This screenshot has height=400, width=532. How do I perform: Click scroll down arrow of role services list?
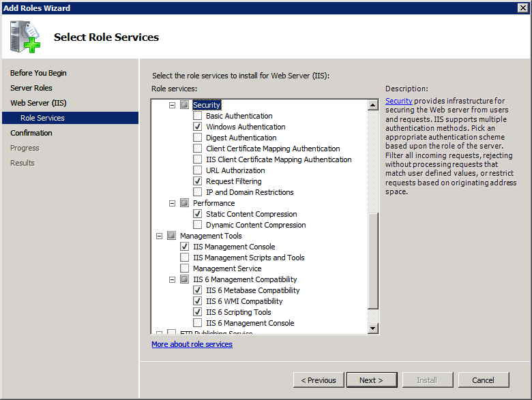click(x=373, y=328)
